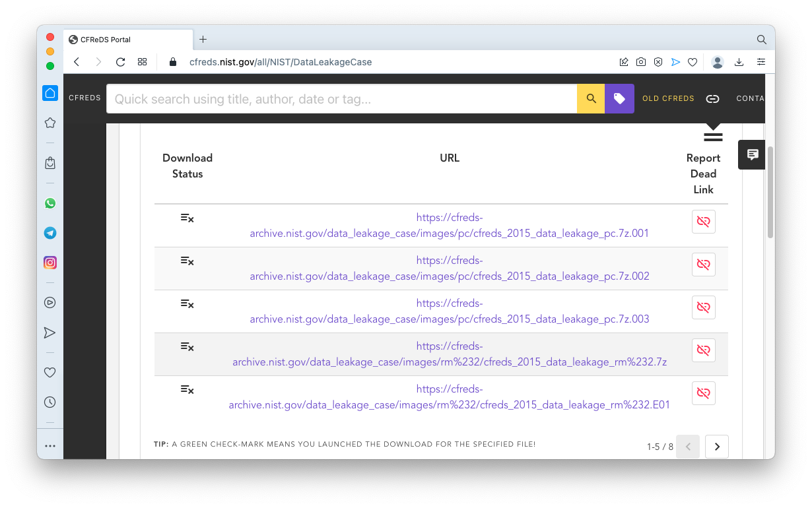This screenshot has height=508, width=812.
Task: Click the page vertical scrollbar
Action: 770,191
